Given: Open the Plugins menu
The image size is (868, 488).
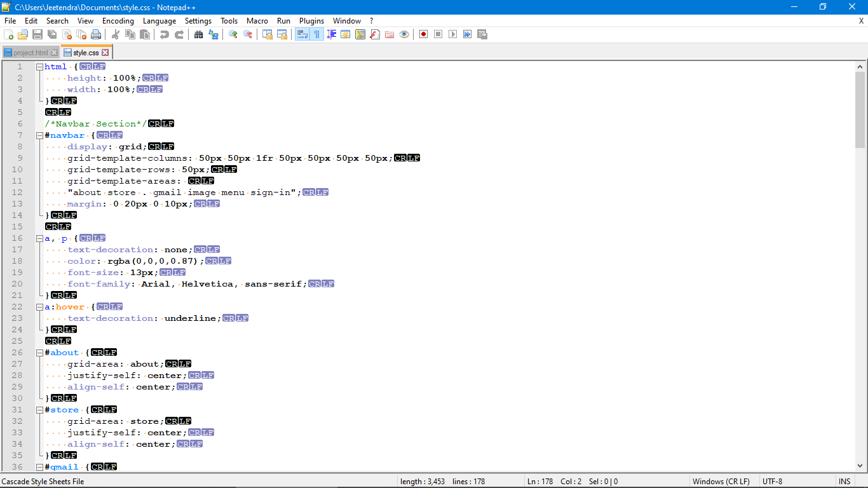Looking at the screenshot, I should (312, 21).
